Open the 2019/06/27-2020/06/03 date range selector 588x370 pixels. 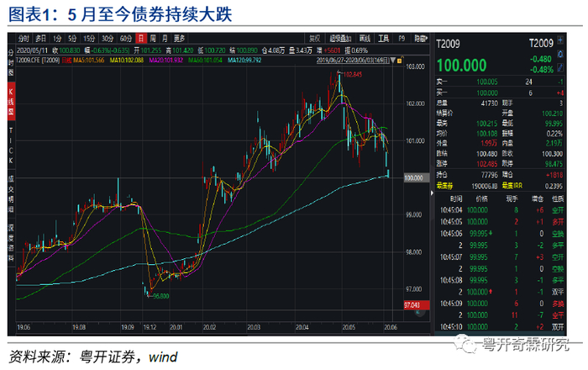tap(353, 60)
